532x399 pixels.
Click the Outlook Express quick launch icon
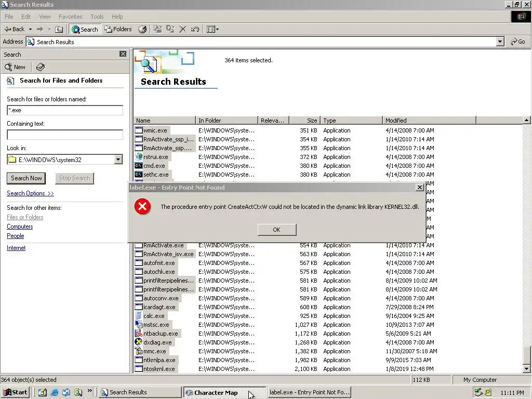click(x=66, y=392)
